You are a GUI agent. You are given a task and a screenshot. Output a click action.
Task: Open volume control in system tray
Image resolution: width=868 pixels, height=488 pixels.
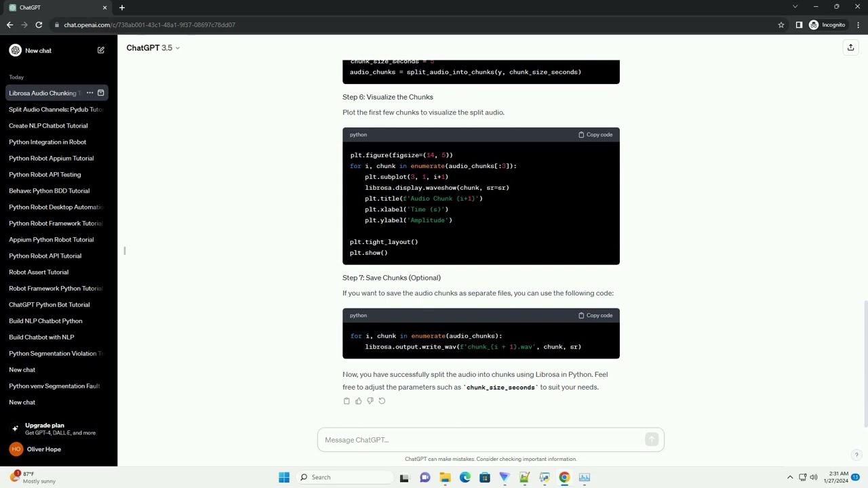(x=814, y=477)
